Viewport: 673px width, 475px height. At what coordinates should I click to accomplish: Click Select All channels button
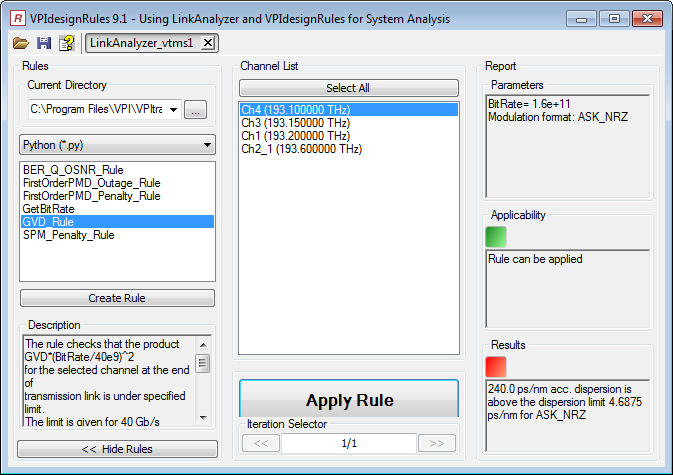(349, 88)
